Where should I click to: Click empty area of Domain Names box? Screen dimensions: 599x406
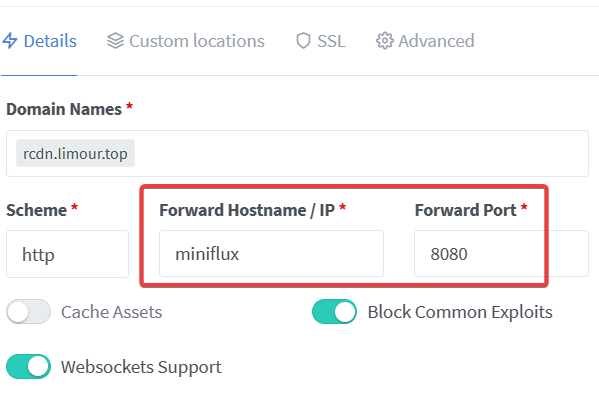coord(359,154)
